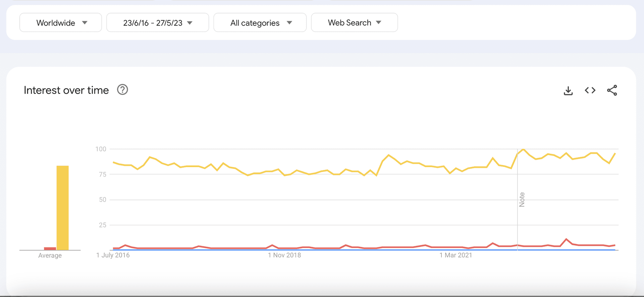644x297 pixels.
Task: Click the Interest over time heading
Action: [66, 90]
